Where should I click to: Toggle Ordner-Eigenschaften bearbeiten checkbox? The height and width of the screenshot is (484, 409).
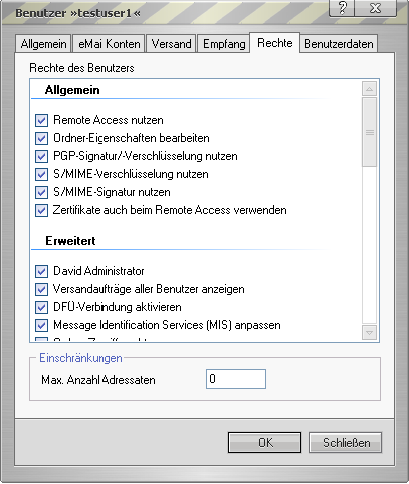(41, 138)
